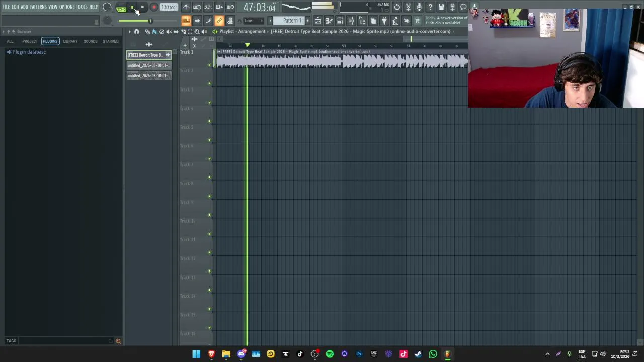Toggle the playlist magnet snap icon
Image resolution: width=644 pixels, height=362 pixels.
click(136, 31)
